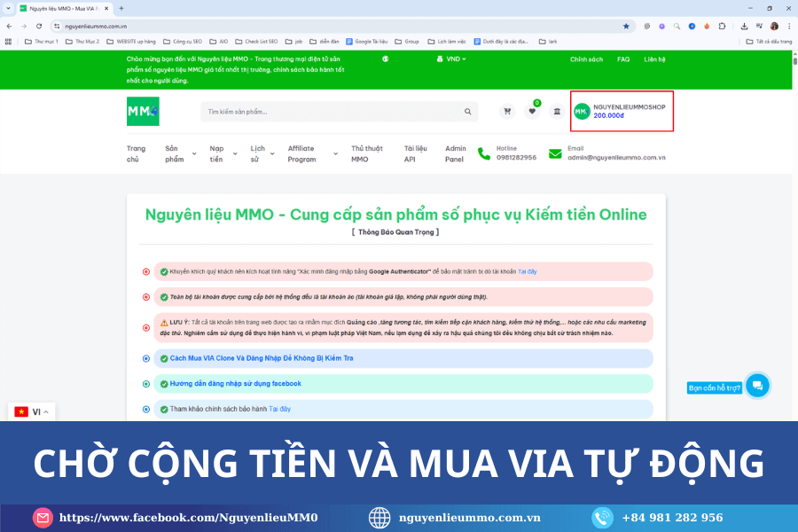Click the shopping cart icon
This screenshot has width=798, height=532.
tap(507, 112)
